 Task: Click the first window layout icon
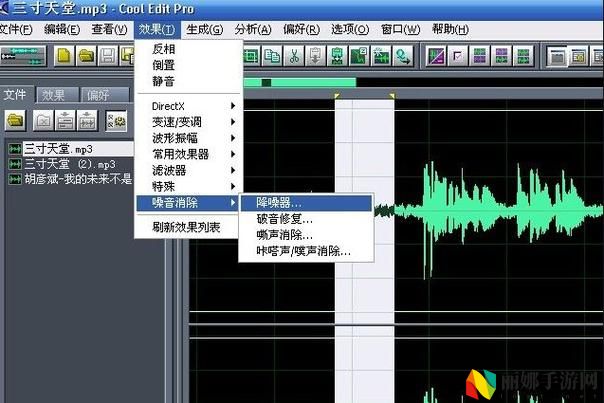point(557,56)
